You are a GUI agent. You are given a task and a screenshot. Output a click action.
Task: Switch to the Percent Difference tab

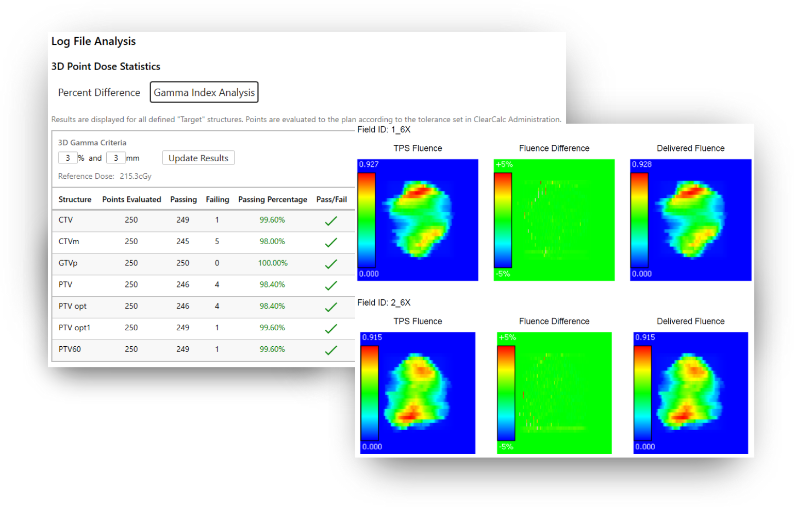[99, 93]
